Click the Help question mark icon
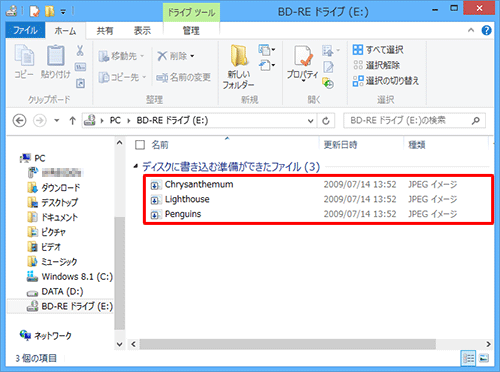Screen dimensions: 500x372 [x=486, y=31]
